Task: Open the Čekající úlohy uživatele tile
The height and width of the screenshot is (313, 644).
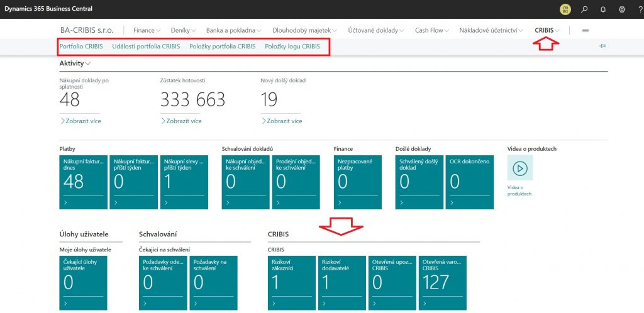Action: pyautogui.click(x=84, y=283)
